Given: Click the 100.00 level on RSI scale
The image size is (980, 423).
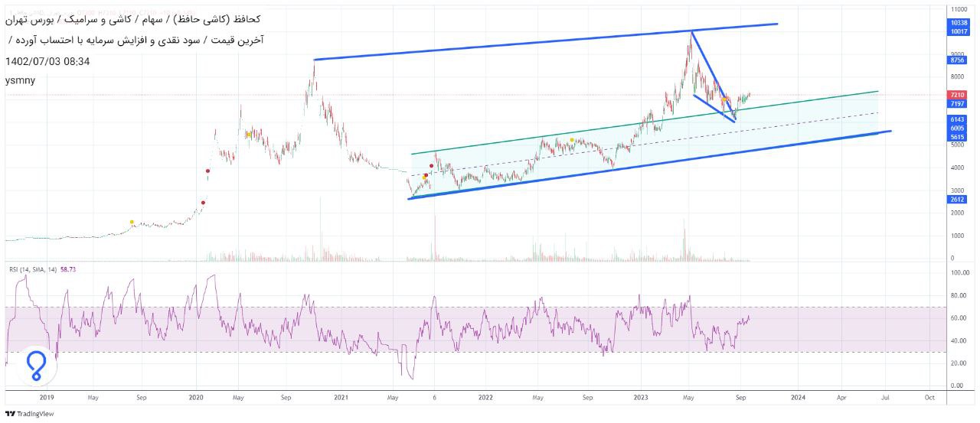Looking at the screenshot, I should (959, 272).
